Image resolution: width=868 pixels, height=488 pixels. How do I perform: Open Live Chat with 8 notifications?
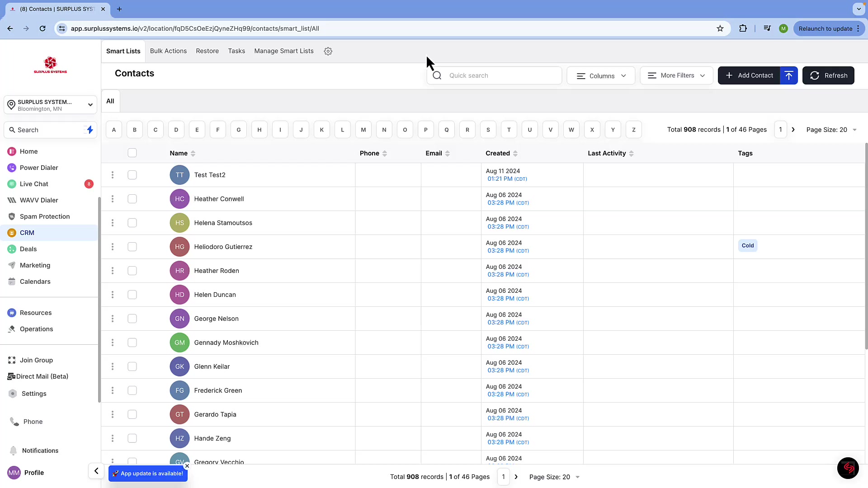(x=34, y=184)
